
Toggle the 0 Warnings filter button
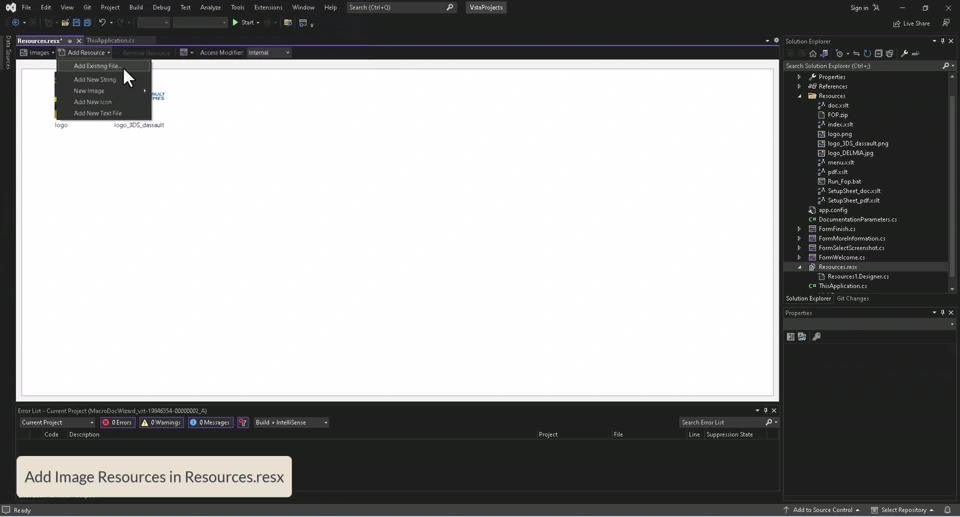(x=162, y=423)
